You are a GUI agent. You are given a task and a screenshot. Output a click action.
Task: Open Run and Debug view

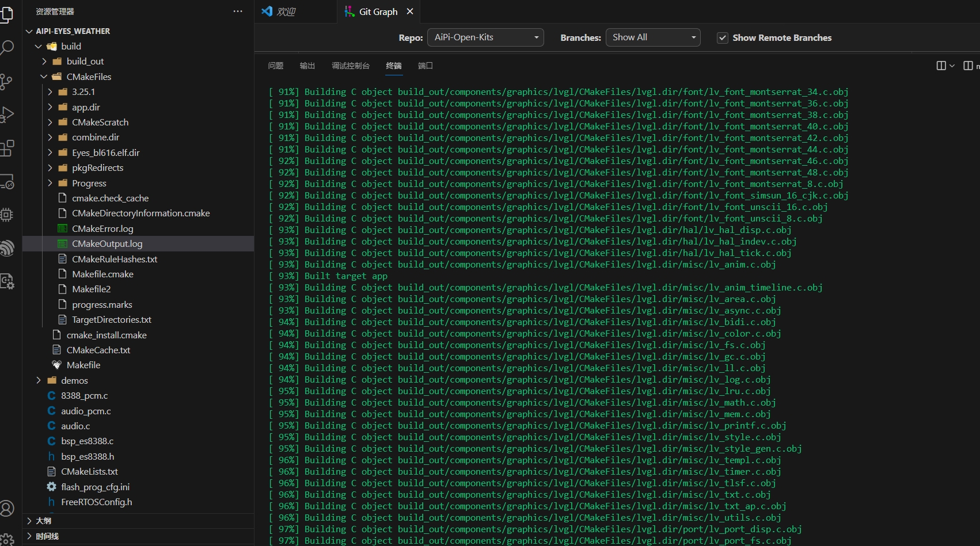[6, 114]
